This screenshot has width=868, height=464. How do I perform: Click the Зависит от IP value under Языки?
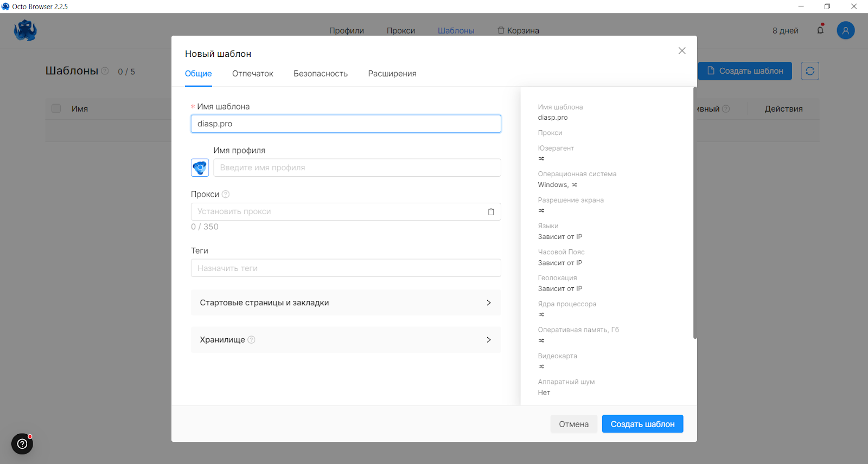[x=560, y=237]
